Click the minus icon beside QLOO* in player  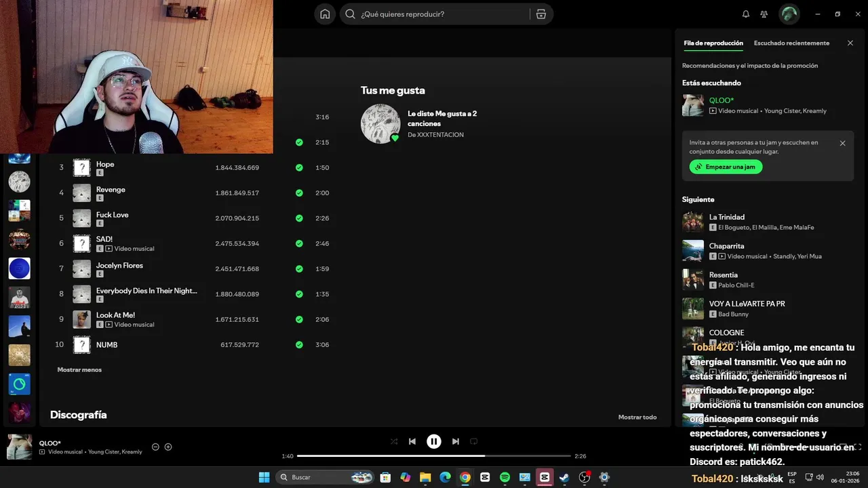pos(155,447)
